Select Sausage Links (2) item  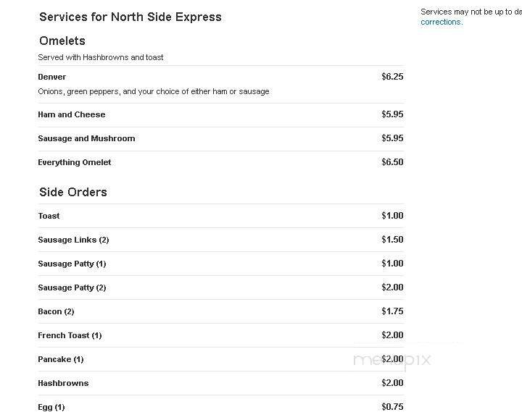click(73, 240)
